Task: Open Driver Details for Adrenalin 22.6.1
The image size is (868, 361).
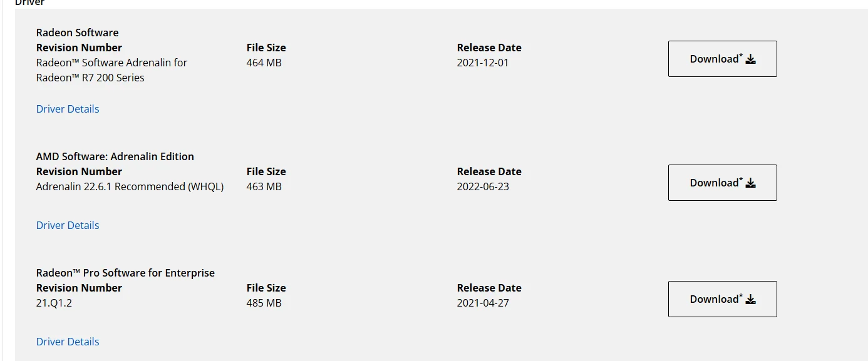Action: (68, 225)
